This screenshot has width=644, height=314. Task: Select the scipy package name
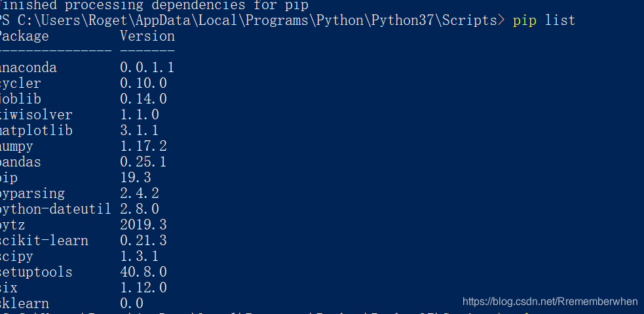(16, 256)
